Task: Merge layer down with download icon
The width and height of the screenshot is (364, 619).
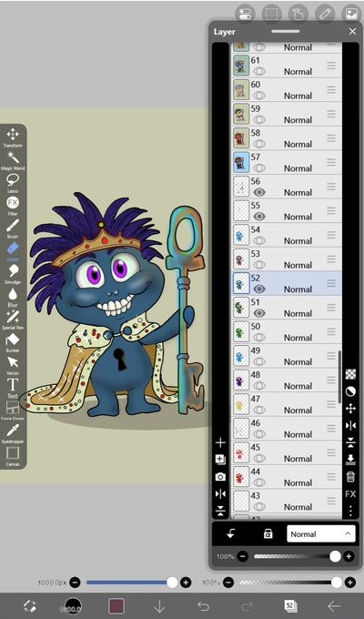Action: click(350, 459)
